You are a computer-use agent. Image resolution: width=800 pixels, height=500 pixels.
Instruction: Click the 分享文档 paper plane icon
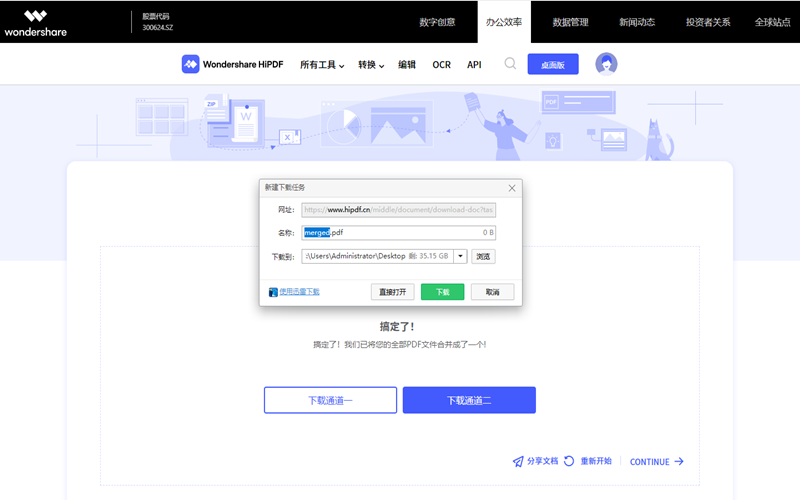point(518,462)
